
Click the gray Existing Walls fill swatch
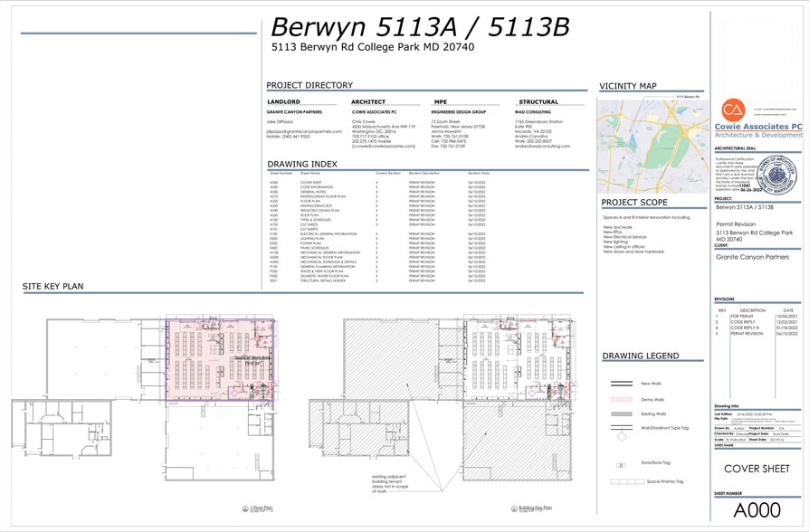[622, 414]
